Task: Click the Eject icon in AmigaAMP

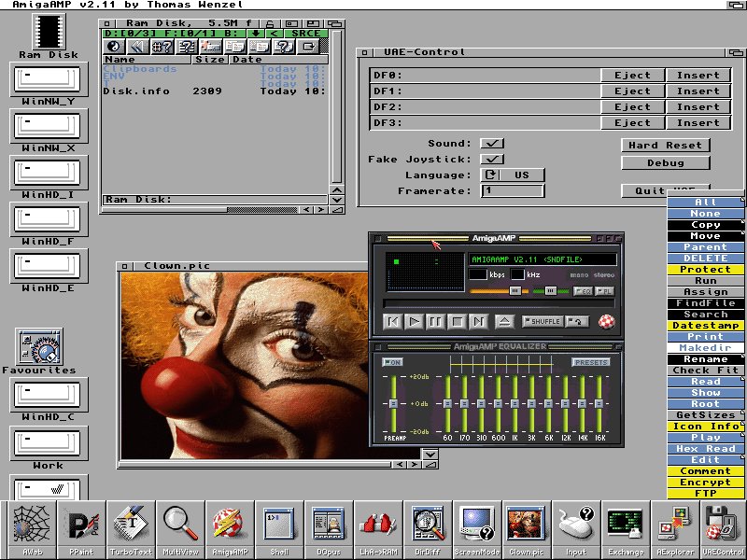Action: 504,322
